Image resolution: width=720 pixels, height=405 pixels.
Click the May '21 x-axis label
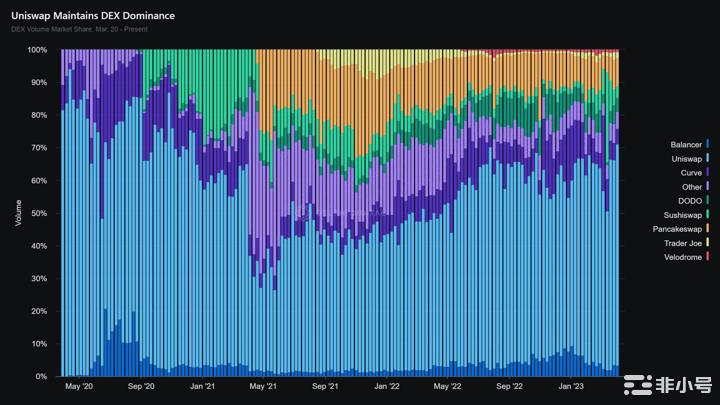tap(262, 386)
